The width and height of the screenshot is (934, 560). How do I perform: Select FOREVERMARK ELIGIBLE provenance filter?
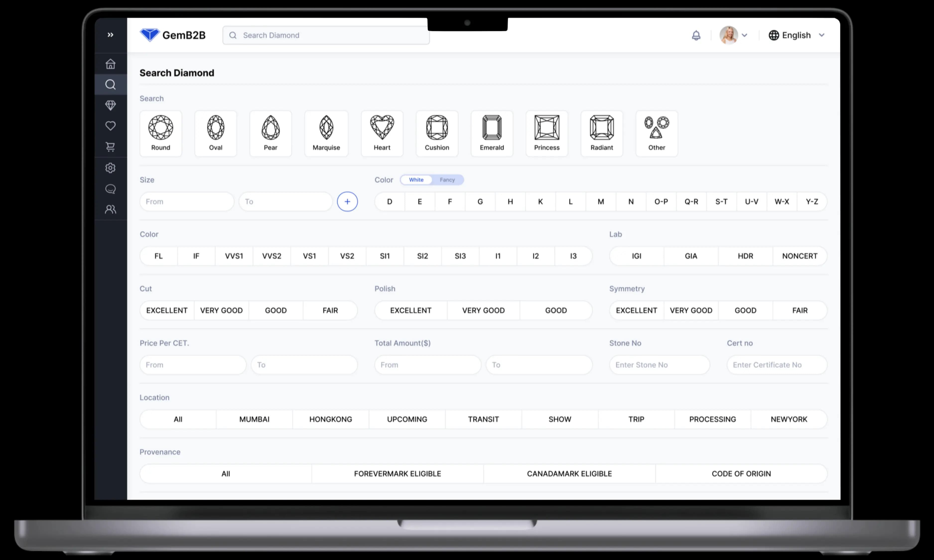pyautogui.click(x=398, y=473)
